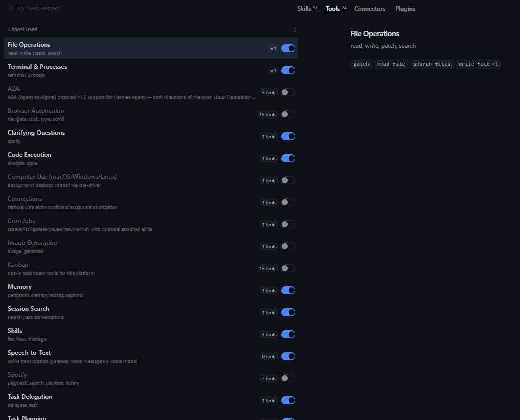Select the Code Execution row title
The image size is (520, 420).
coord(30,155)
